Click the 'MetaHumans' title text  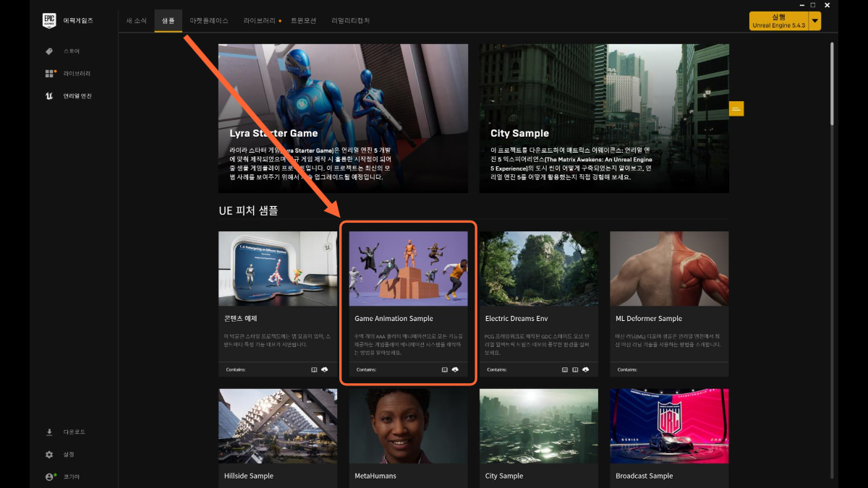(x=375, y=476)
